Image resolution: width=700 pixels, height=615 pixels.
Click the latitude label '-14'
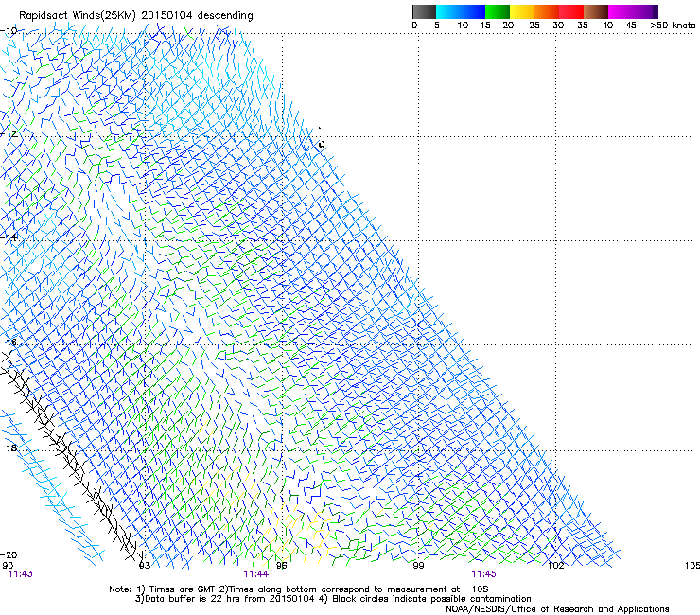(x=9, y=237)
